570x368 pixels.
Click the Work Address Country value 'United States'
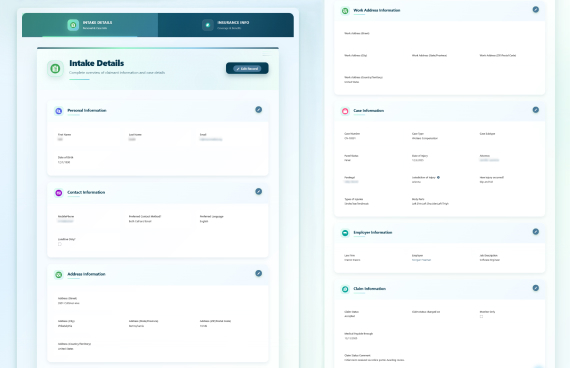click(352, 82)
